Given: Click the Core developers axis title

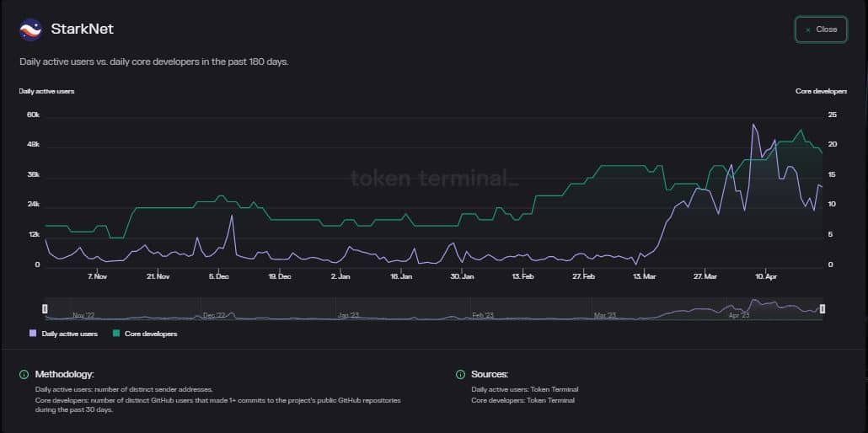Looking at the screenshot, I should point(821,91).
